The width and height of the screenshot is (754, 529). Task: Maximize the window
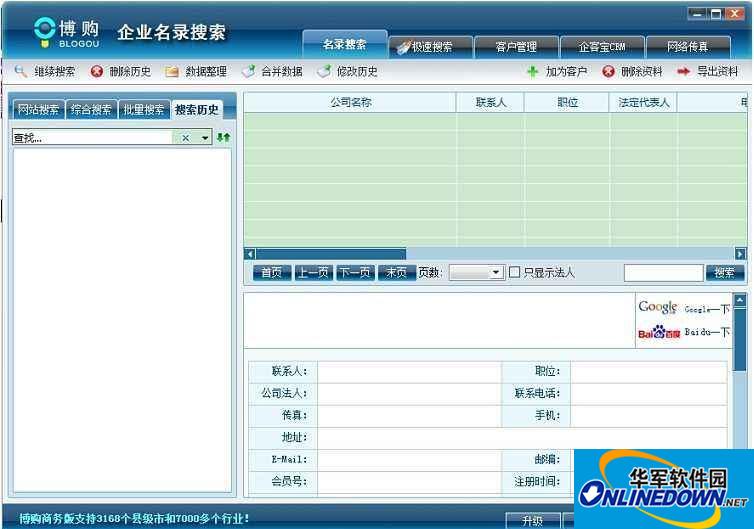pos(716,14)
